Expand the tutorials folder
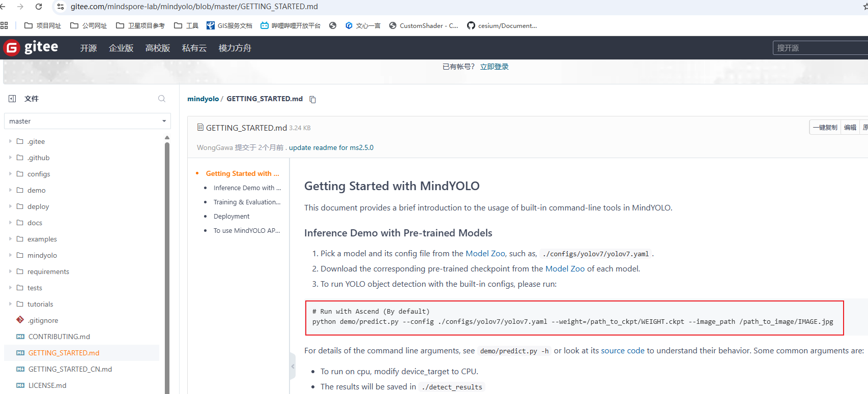Screen dimensions: 868x394 (x=10, y=304)
